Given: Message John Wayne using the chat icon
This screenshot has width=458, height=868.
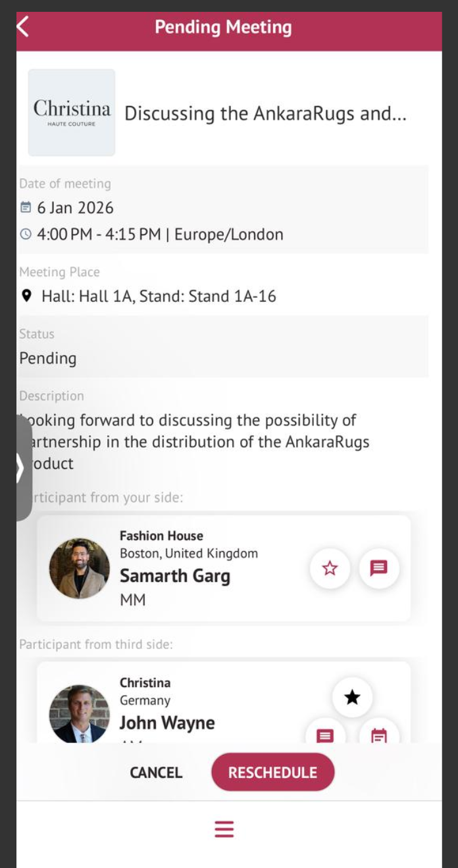Looking at the screenshot, I should coord(325,734).
